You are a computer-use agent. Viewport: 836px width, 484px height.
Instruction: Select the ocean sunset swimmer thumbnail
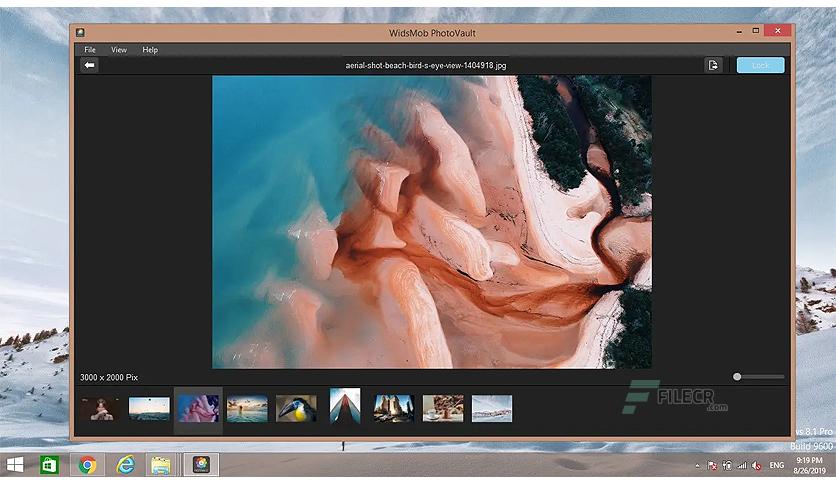click(x=247, y=409)
